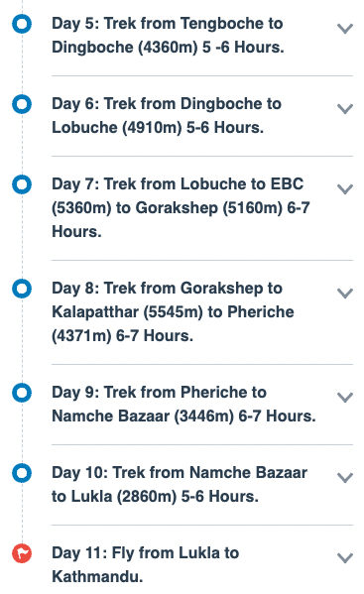Open Day 6 Trek from Dingboche heading
This screenshot has width=364, height=594.
click(x=167, y=116)
